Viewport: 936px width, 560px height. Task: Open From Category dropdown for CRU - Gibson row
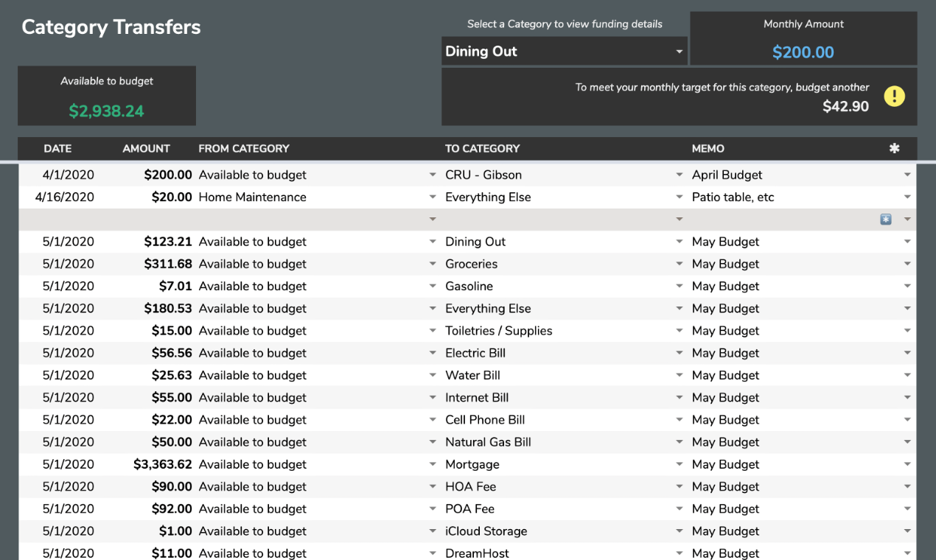point(433,175)
